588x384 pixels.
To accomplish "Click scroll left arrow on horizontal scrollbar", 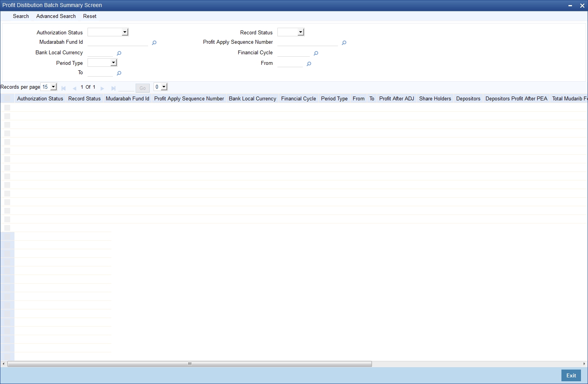I will (4, 364).
